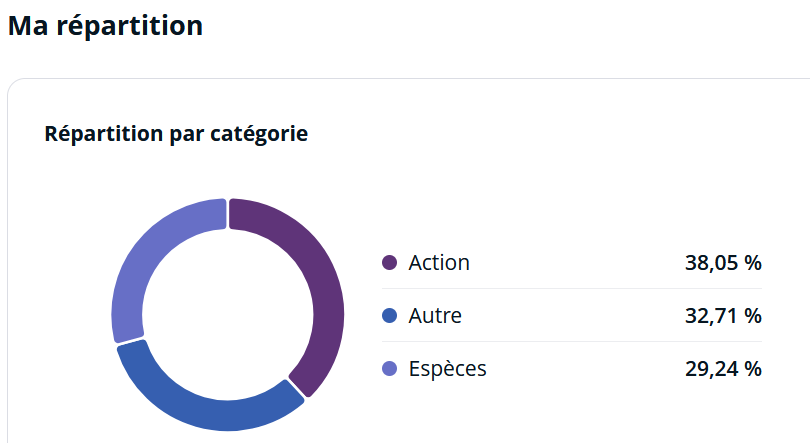Click the Action legend label

(x=439, y=263)
